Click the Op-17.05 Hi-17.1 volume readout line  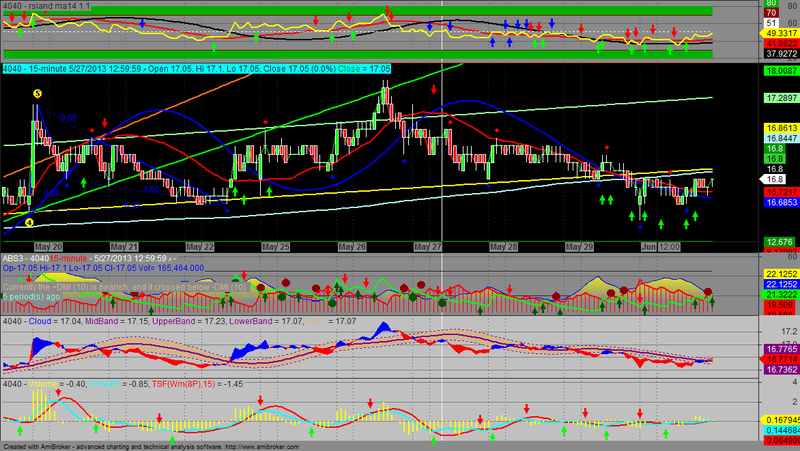click(x=104, y=268)
